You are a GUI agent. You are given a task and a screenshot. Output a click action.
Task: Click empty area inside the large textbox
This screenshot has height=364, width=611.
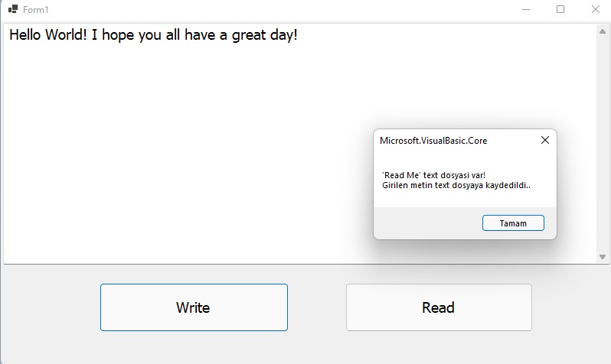[175, 156]
